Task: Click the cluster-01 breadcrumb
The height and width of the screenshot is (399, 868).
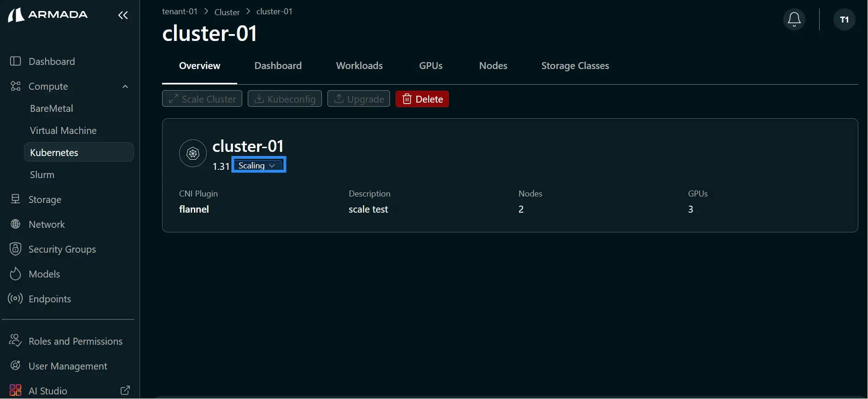Action: [274, 12]
